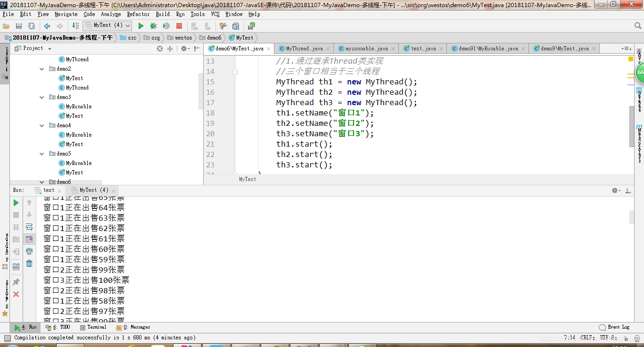Open the Terminal tool window
The height and width of the screenshot is (347, 644).
pyautogui.click(x=93, y=327)
